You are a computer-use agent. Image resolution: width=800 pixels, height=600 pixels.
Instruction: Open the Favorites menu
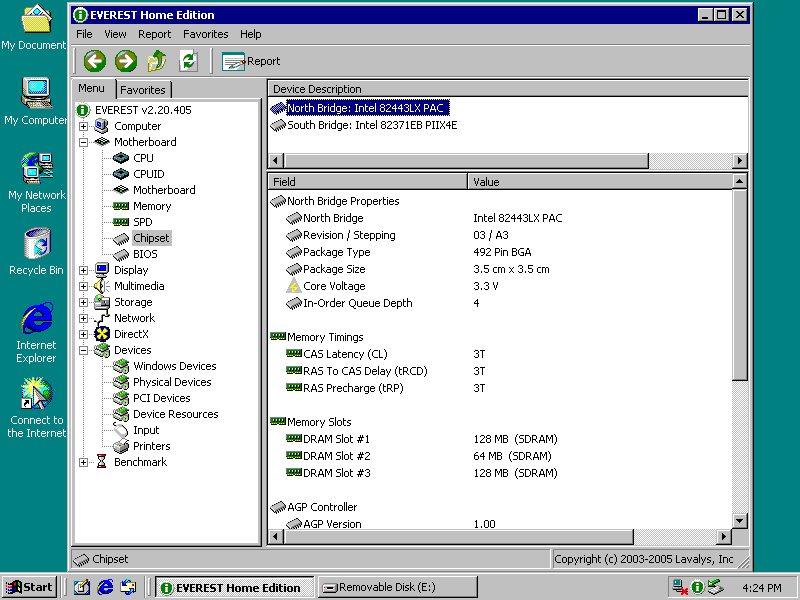(205, 34)
